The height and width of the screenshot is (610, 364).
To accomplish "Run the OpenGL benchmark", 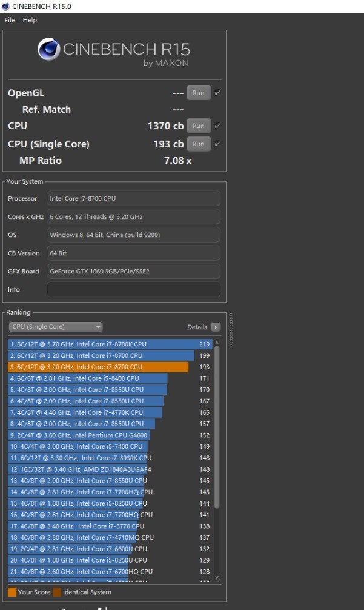I will [199, 93].
